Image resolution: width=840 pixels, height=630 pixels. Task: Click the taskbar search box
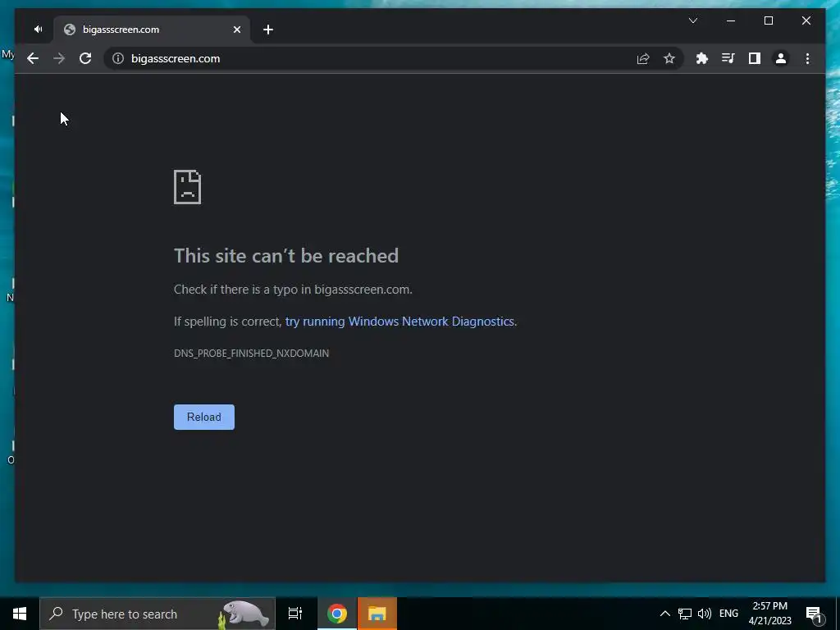click(157, 614)
